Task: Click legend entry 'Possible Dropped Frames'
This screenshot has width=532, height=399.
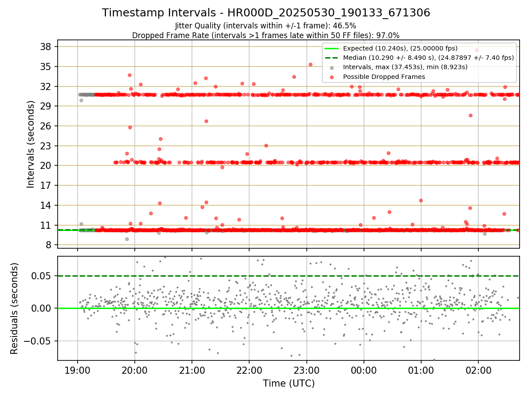Action: point(384,77)
